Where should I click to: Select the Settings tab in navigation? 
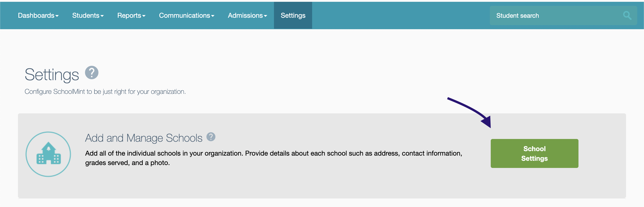click(x=293, y=15)
